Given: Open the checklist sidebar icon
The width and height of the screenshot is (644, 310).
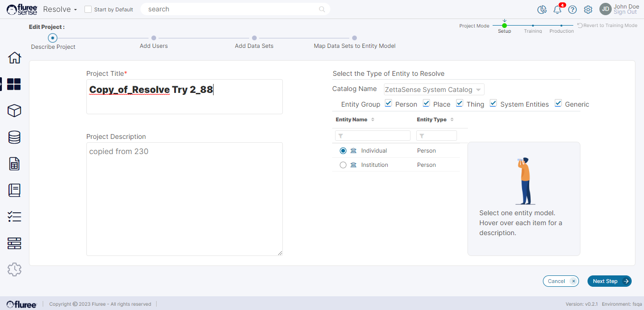Looking at the screenshot, I should click(15, 217).
